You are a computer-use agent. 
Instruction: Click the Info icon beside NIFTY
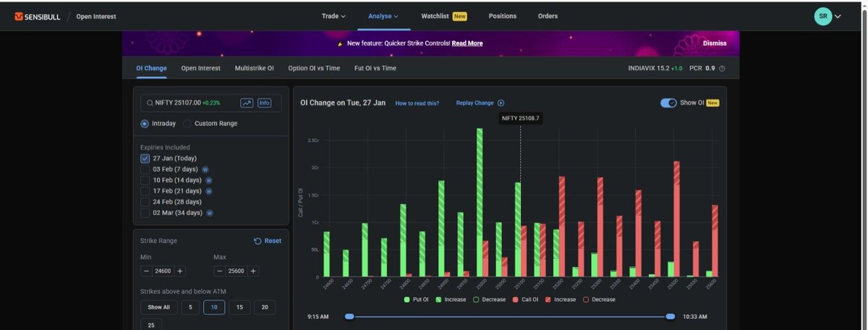[265, 103]
